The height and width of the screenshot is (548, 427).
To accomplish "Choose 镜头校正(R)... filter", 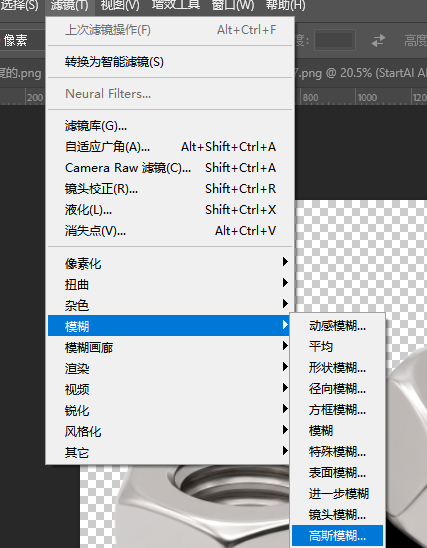I will pos(170,189).
